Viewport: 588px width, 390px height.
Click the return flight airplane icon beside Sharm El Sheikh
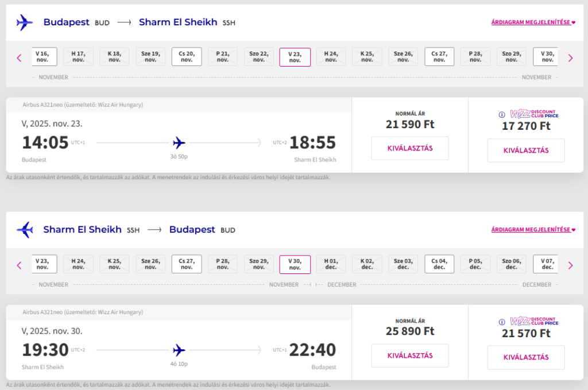[x=25, y=230]
